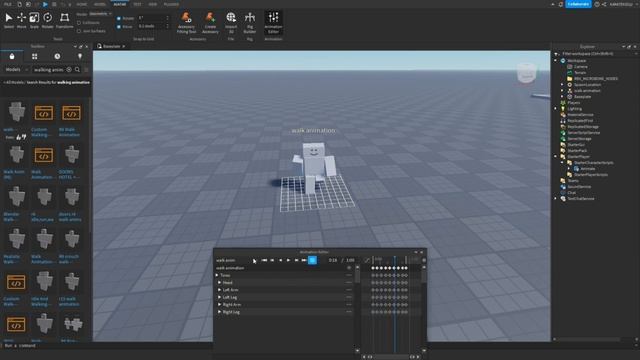Viewport: 640px width, 360px height.
Task: Select the Select tool in ribbon
Action: (x=9, y=20)
